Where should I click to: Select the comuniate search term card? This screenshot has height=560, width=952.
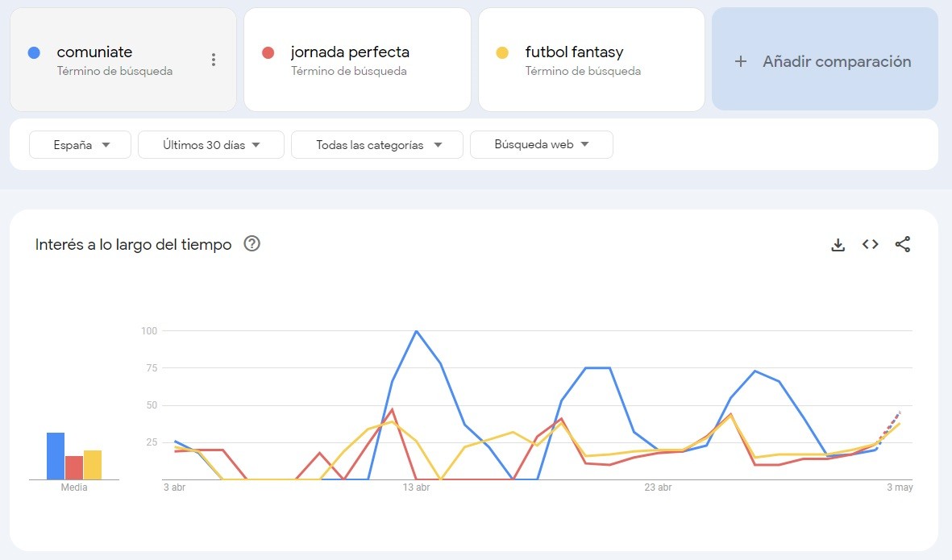click(x=113, y=60)
